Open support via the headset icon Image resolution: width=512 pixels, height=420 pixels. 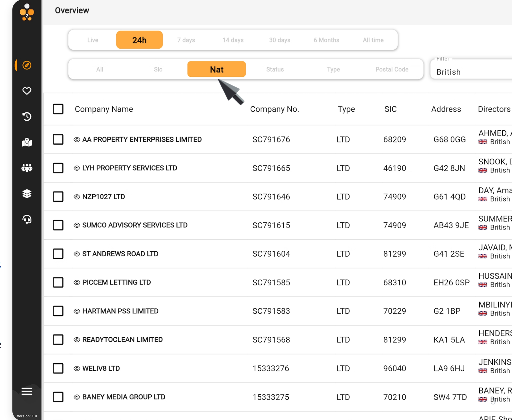[x=27, y=220]
